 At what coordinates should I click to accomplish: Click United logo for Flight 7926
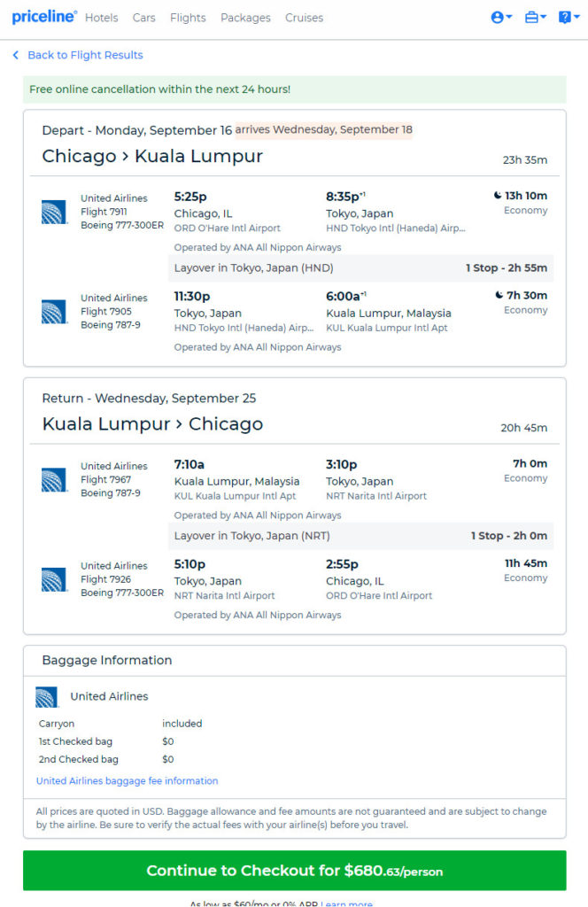coord(54,579)
